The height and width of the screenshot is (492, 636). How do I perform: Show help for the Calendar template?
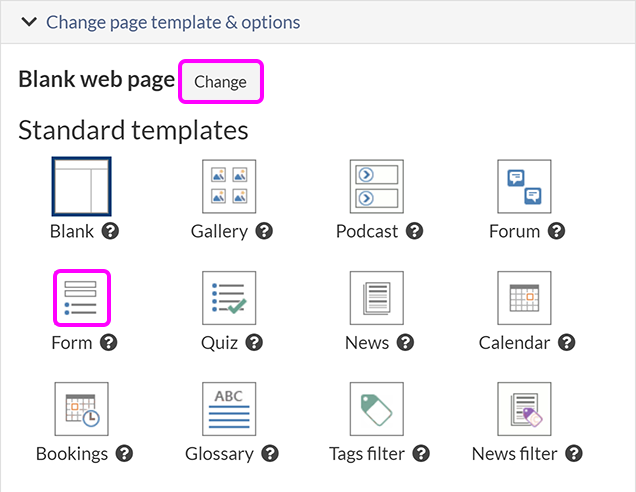point(567,343)
